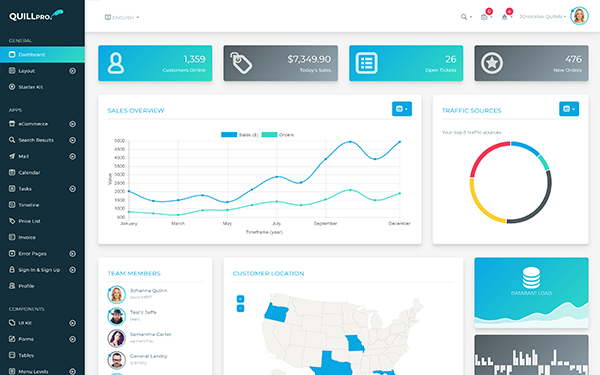Expand the Mail submenu
The image size is (600, 375).
[x=72, y=157]
